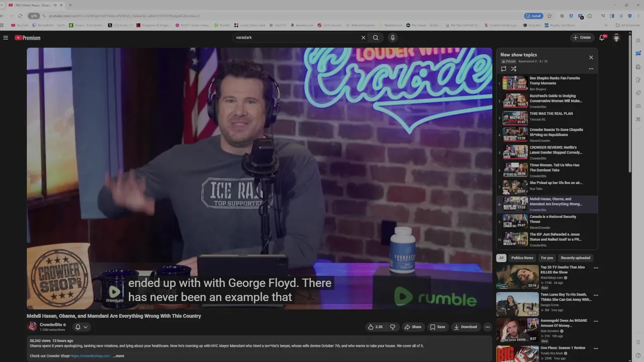The image size is (644, 362).
Task: Select the Politics News chip
Action: click(x=522, y=258)
